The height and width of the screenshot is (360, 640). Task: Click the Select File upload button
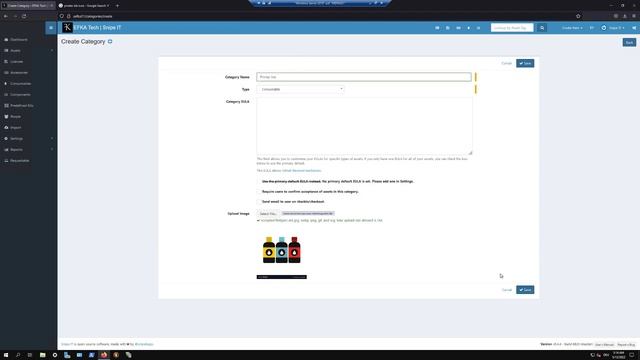click(268, 213)
